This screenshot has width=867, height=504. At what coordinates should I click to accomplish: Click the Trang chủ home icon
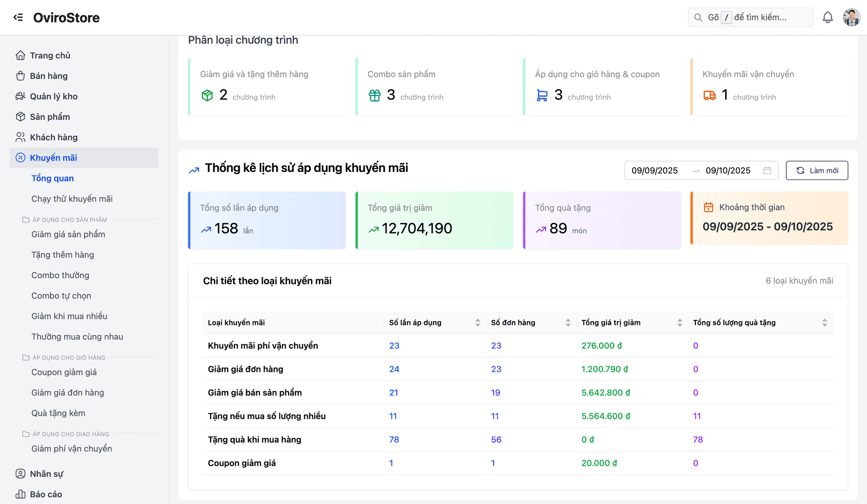click(x=20, y=55)
